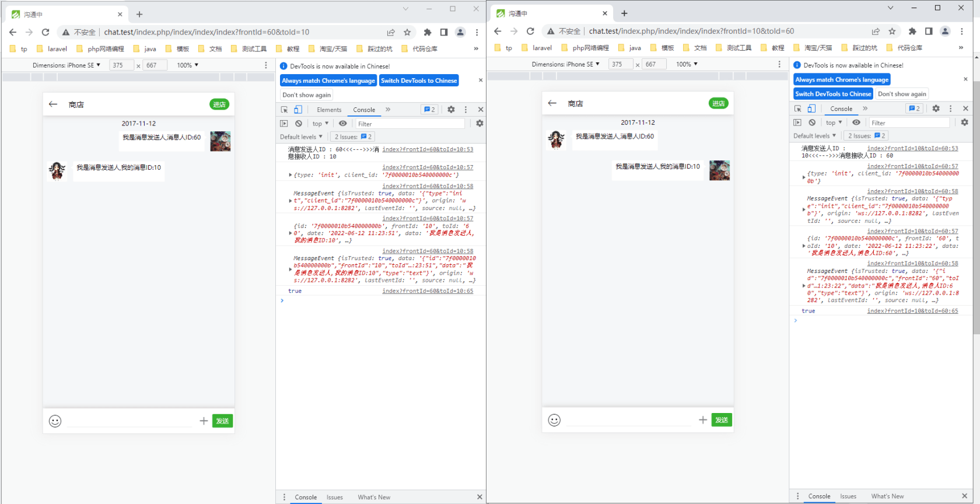Switch to Elements tab in left DevTools
The width and height of the screenshot is (980, 504).
pyautogui.click(x=329, y=110)
